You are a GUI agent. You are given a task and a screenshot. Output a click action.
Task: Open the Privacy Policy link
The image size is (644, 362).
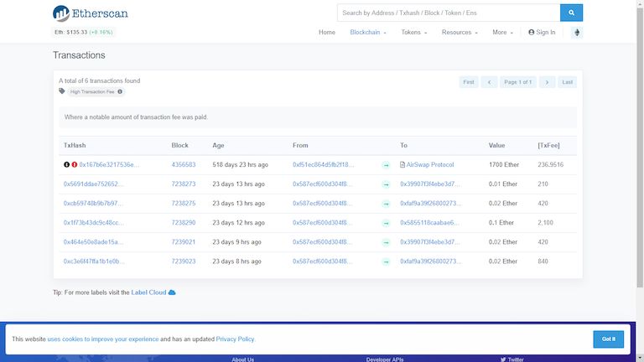[x=235, y=339]
